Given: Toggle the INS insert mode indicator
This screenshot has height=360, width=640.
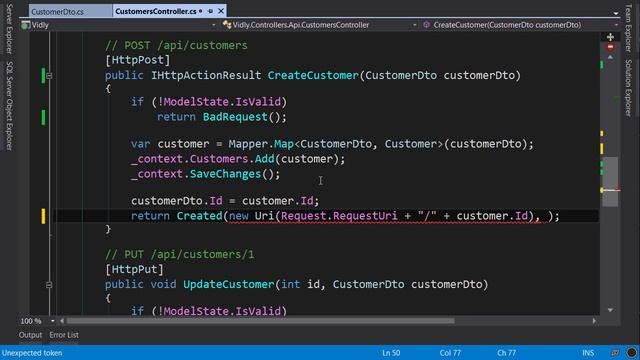Looking at the screenshot, I should coord(588,353).
